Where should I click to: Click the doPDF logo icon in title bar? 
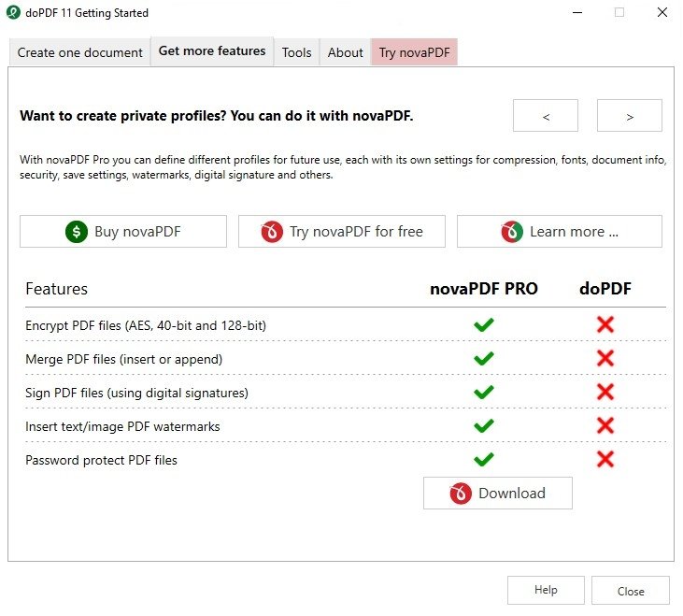pyautogui.click(x=13, y=12)
